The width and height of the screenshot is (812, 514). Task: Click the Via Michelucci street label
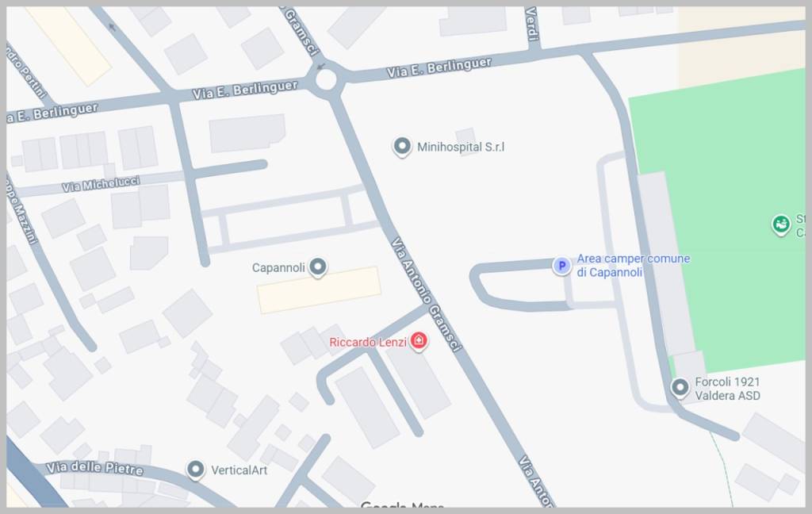(101, 184)
